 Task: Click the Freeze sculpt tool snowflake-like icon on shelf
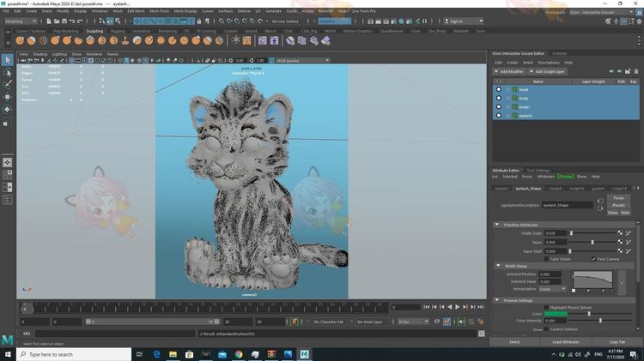[236, 40]
